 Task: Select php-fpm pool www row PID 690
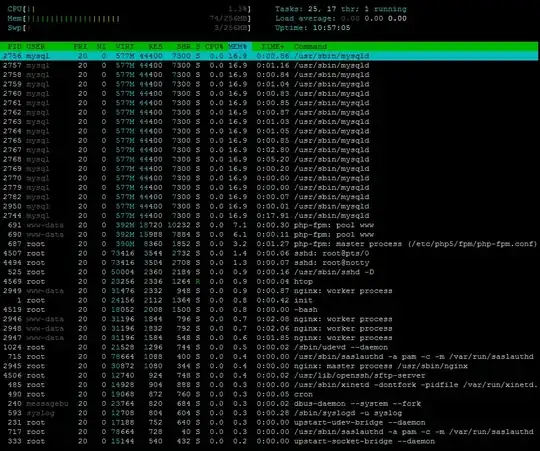point(269,234)
